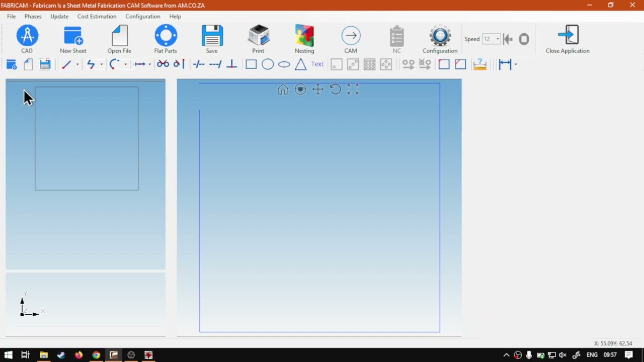The height and width of the screenshot is (362, 644).
Task: Select the circular hole pattern tool
Action: 386,64
